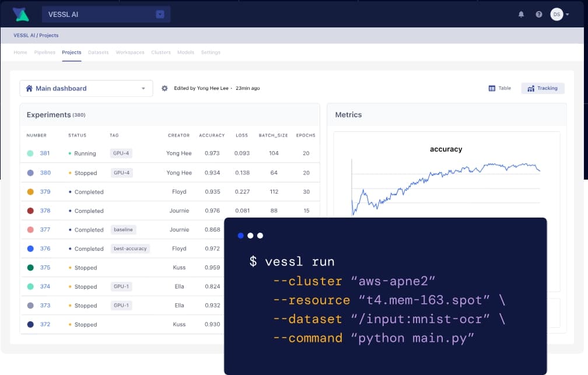Sort by the ACCURACY column header
Image resolution: width=588 pixels, height=375 pixels.
(x=212, y=135)
